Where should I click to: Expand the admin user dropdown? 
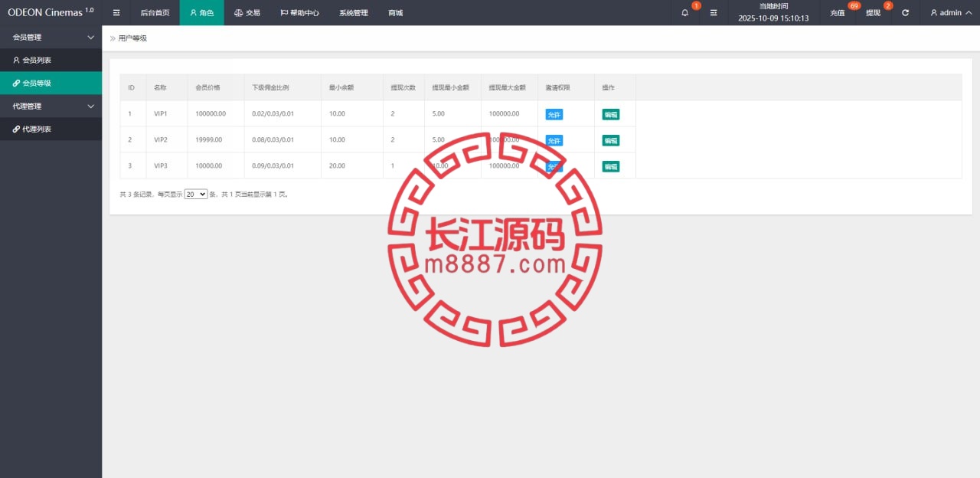click(x=951, y=13)
